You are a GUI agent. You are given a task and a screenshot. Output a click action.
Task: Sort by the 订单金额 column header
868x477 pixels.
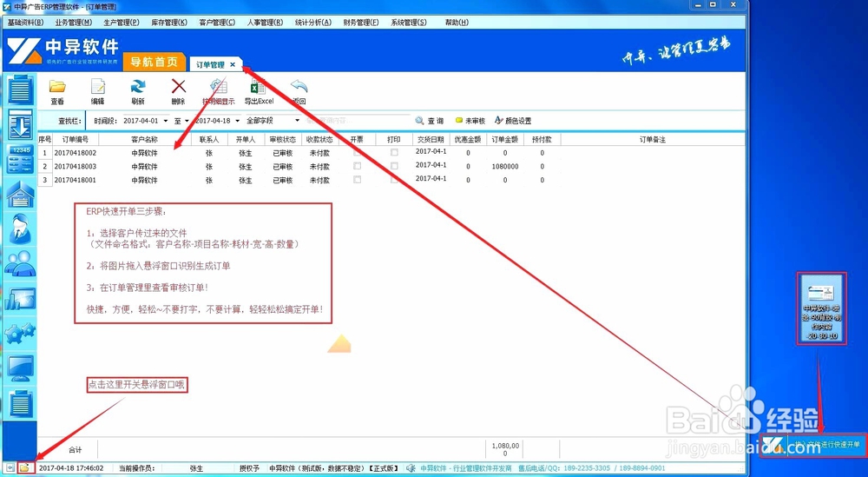click(505, 139)
